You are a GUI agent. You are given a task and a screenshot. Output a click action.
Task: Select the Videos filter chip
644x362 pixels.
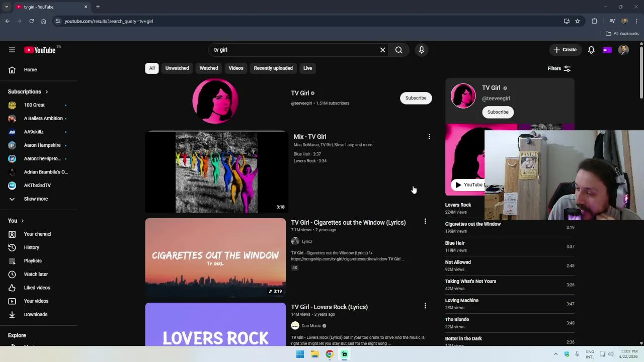pyautogui.click(x=236, y=68)
